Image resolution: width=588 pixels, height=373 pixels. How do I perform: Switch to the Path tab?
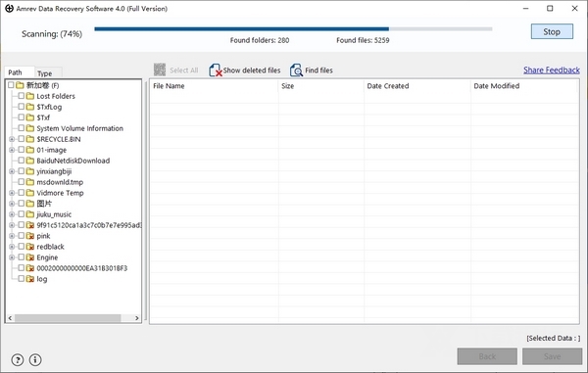click(20, 72)
